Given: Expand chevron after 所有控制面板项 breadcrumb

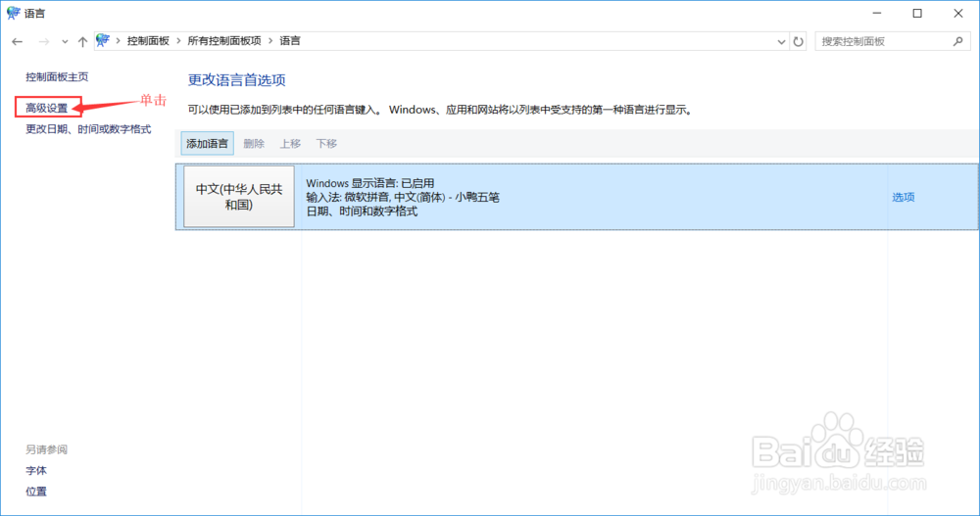Looking at the screenshot, I should click(x=270, y=41).
